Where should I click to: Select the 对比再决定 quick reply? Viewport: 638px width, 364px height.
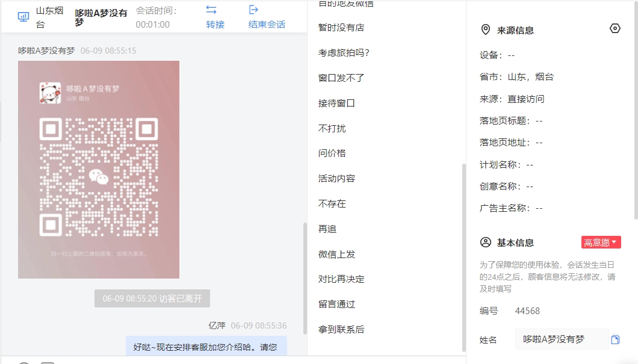(341, 279)
